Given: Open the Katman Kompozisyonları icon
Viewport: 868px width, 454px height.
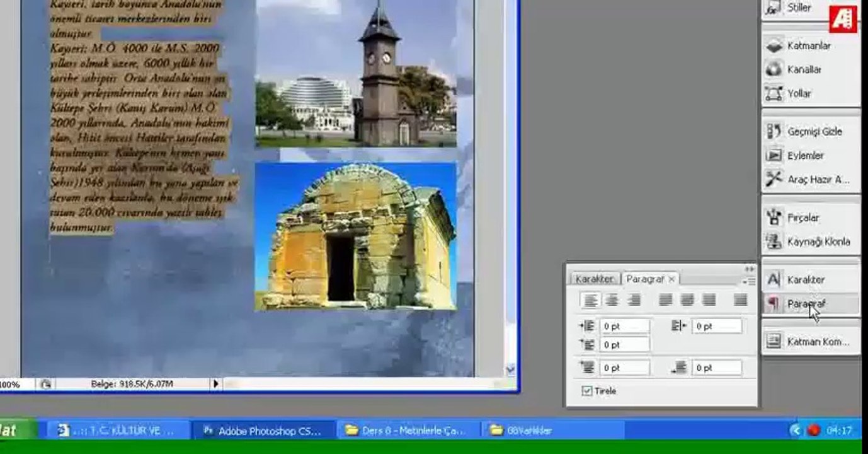Looking at the screenshot, I should pos(774,341).
